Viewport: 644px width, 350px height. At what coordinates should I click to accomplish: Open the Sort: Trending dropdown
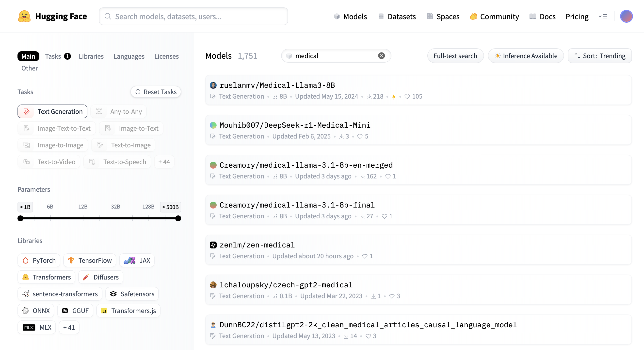click(x=600, y=55)
